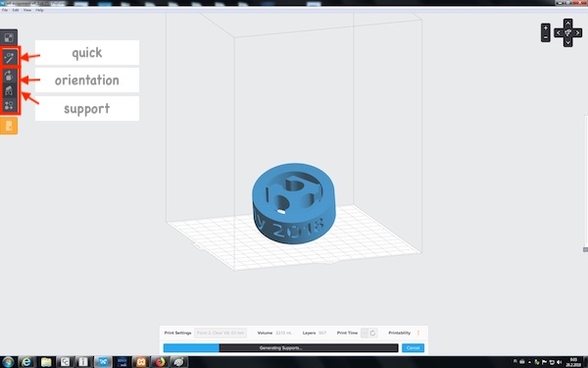
Task: Rotate view down with bottom arrow
Action: click(567, 42)
